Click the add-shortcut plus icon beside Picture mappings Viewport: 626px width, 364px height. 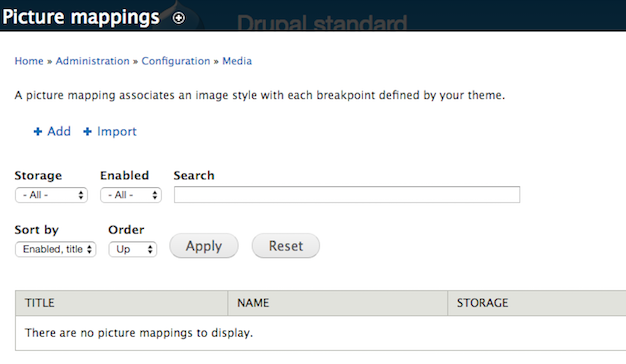tap(178, 18)
